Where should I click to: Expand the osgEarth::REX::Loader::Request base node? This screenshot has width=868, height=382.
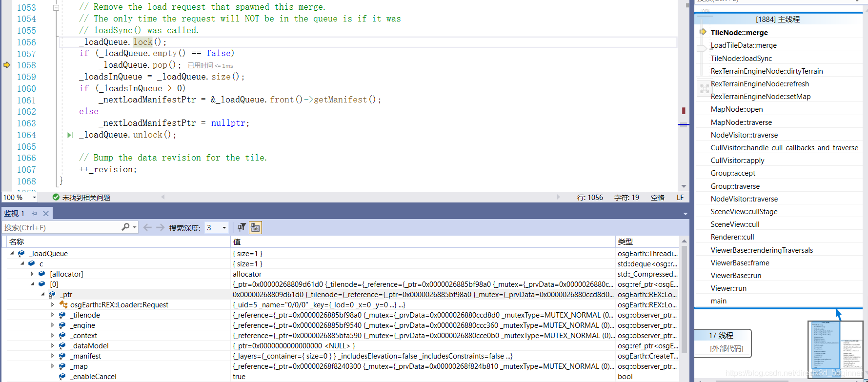click(53, 305)
